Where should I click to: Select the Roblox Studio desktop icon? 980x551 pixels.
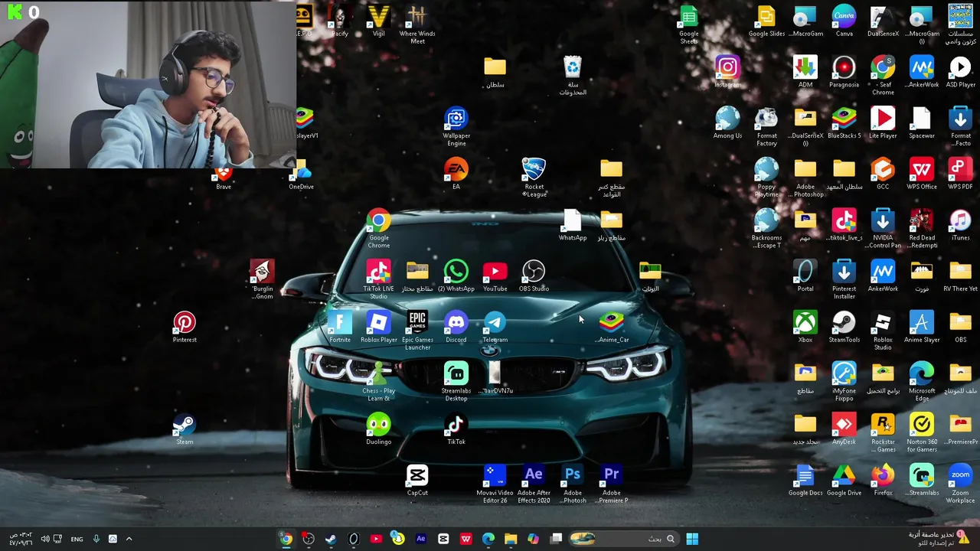tap(883, 331)
